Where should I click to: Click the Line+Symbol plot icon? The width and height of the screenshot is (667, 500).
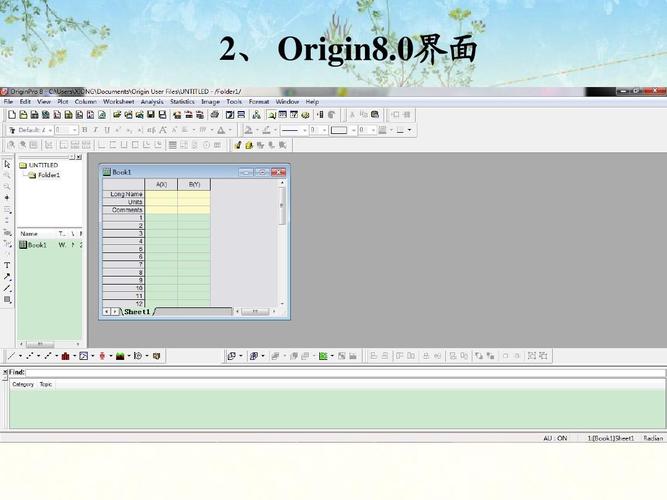48,356
